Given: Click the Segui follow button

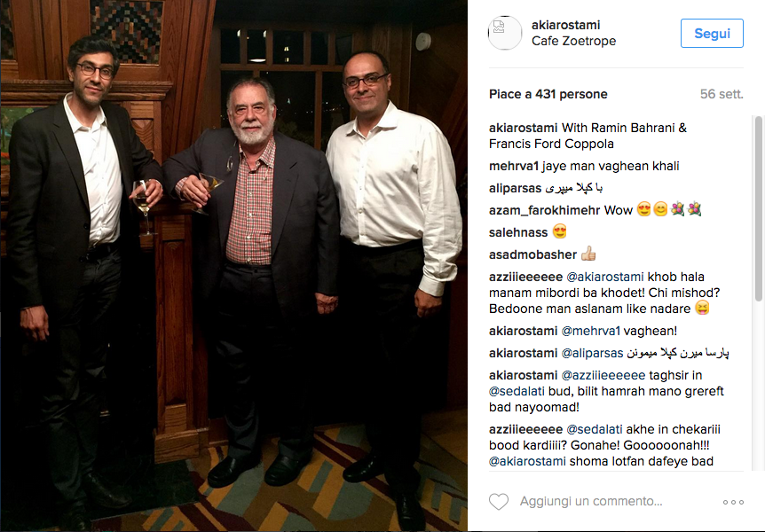Looking at the screenshot, I should 712,33.
